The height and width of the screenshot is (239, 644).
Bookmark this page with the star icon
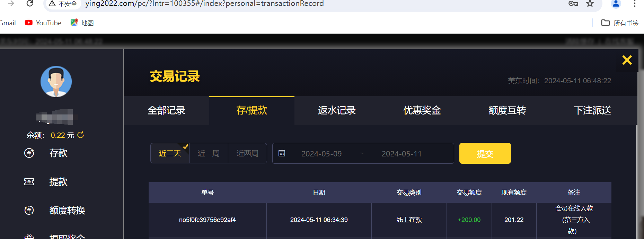pyautogui.click(x=590, y=3)
